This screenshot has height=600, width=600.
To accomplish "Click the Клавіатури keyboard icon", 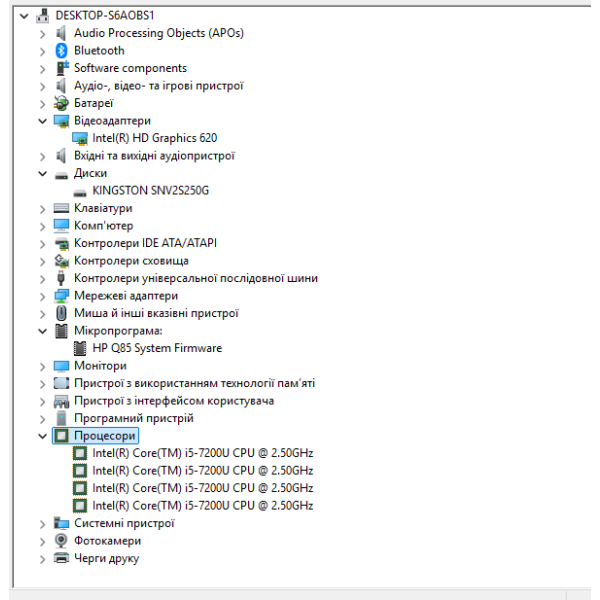I will tap(61, 208).
